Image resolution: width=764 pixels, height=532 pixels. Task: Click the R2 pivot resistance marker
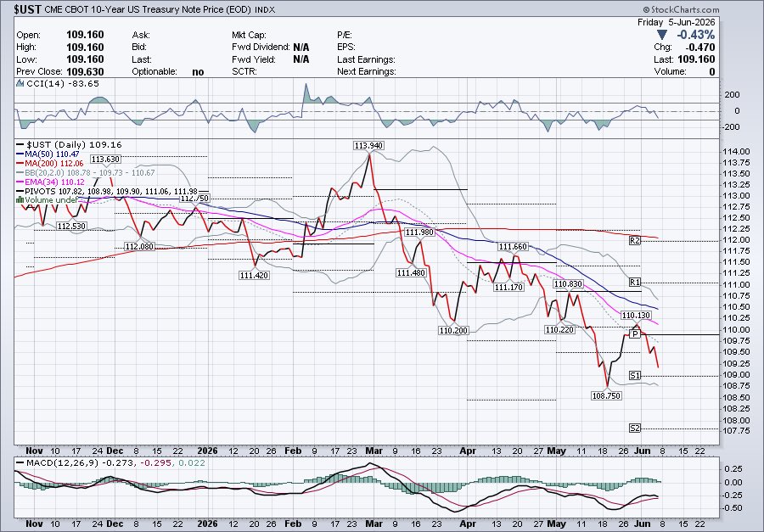634,240
